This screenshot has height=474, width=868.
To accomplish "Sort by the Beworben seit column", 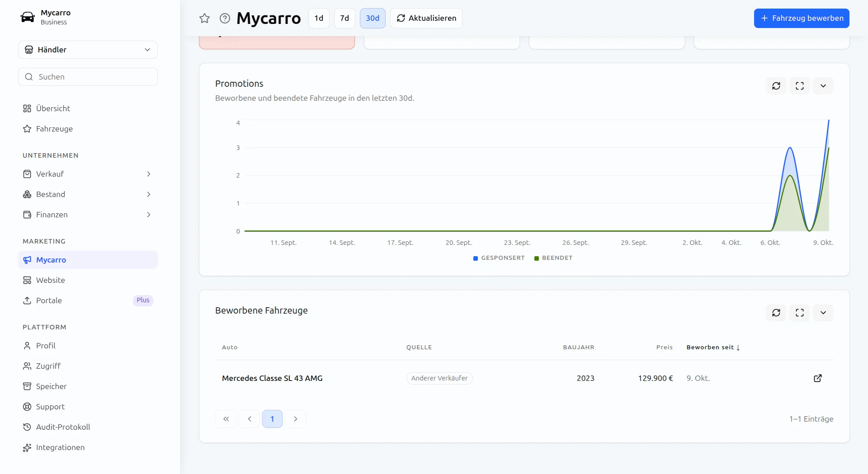I will coord(713,347).
